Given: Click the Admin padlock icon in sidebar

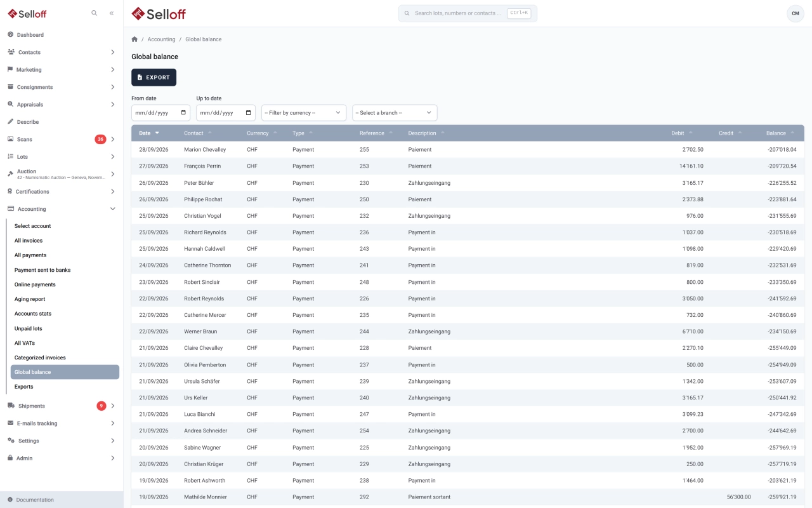Looking at the screenshot, I should [11, 458].
